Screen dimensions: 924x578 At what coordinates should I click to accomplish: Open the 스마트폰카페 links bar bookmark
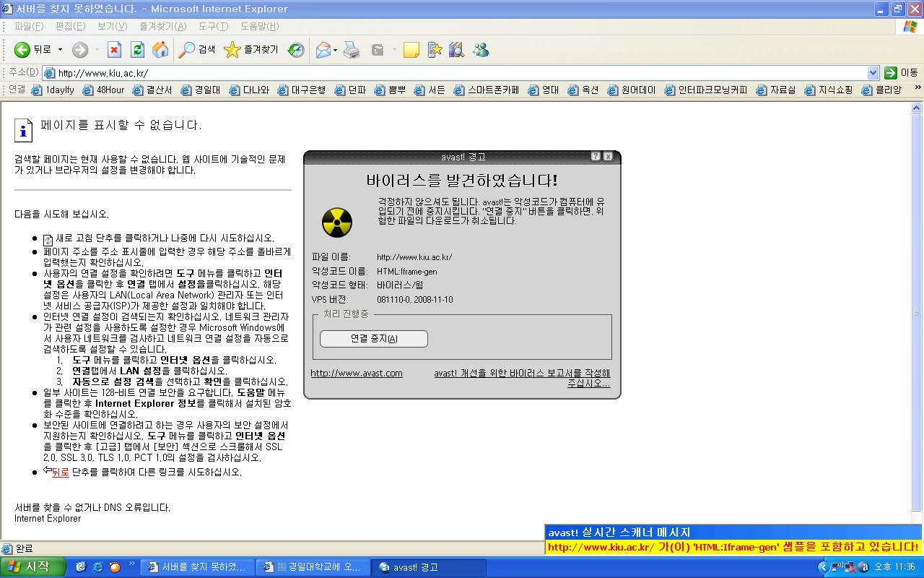tap(487, 90)
